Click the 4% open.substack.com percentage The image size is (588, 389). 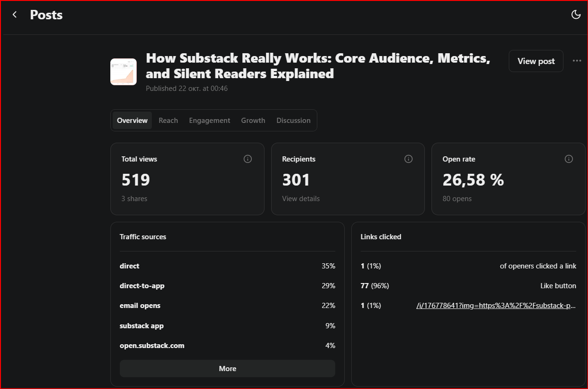[x=330, y=346]
